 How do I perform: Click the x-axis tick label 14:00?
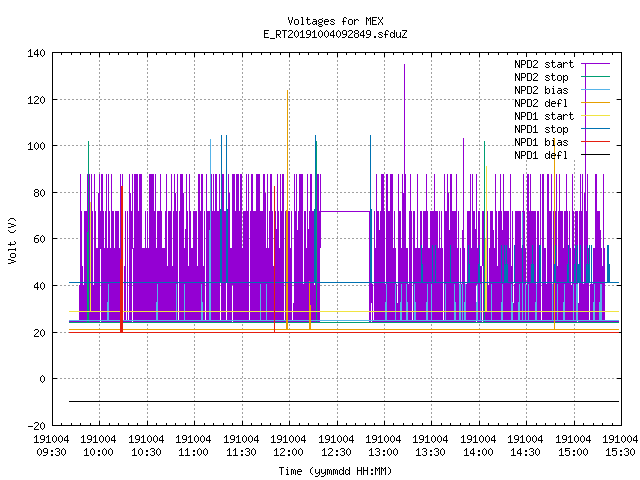click(478, 452)
